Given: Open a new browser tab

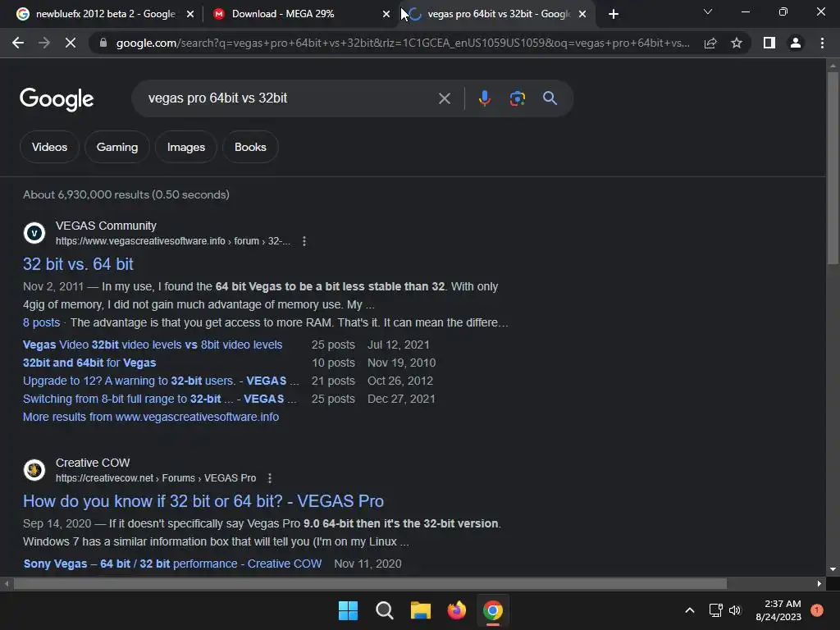Looking at the screenshot, I should point(614,14).
